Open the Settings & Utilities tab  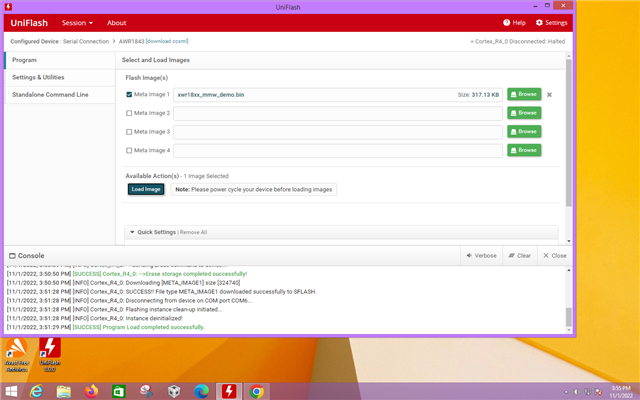click(60, 77)
